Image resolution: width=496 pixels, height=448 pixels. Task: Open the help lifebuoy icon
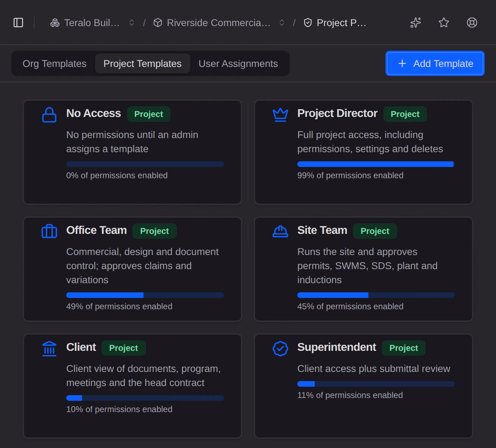(472, 23)
